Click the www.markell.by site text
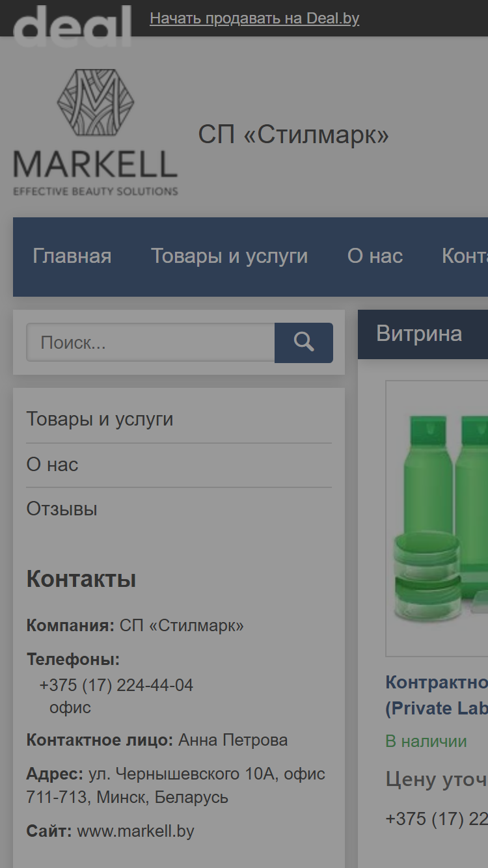The image size is (488, 868). click(135, 832)
